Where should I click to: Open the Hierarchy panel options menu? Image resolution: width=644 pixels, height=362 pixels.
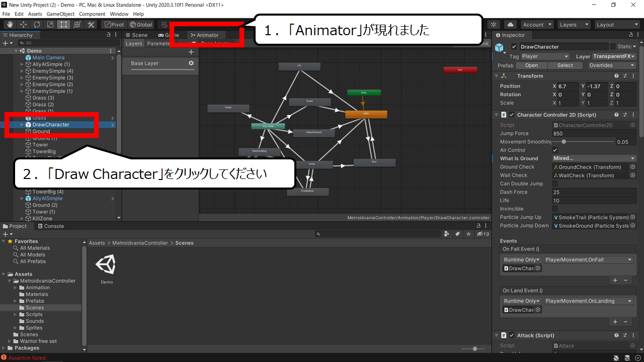pyautogui.click(x=116, y=35)
